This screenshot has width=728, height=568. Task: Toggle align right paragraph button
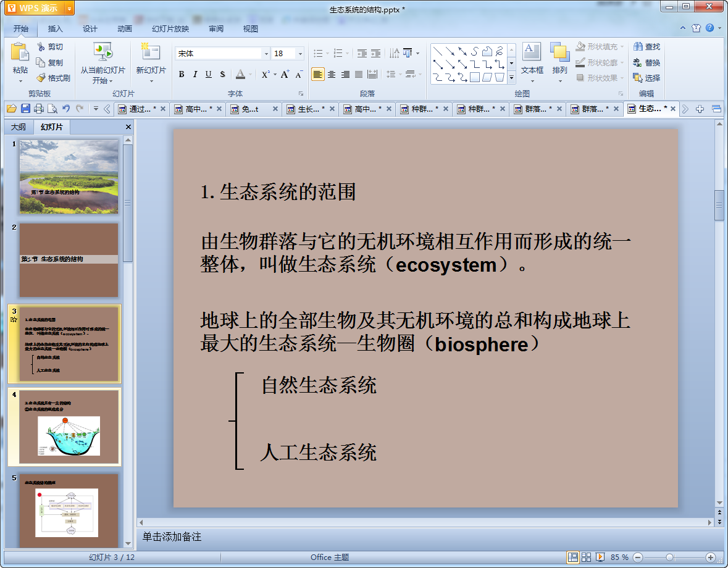[345, 74]
